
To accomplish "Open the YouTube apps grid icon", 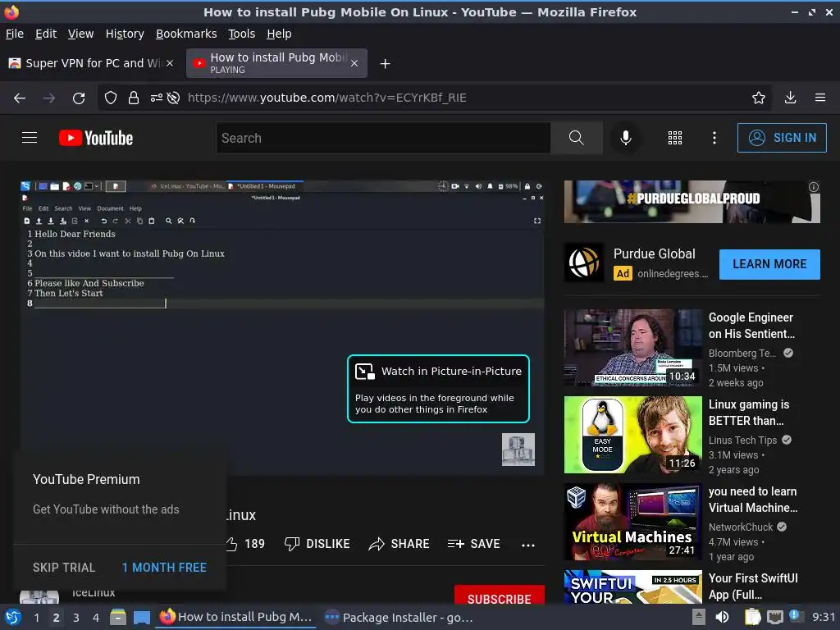I will (x=675, y=138).
